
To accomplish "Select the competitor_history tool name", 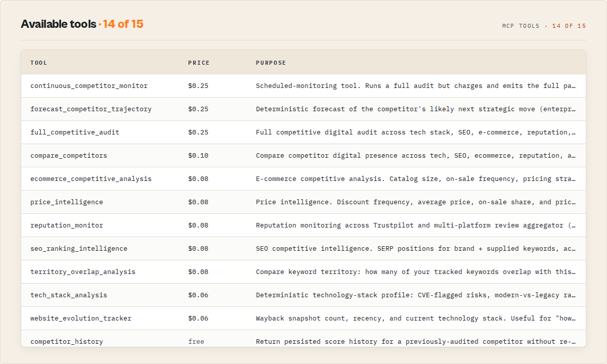I will tap(67, 342).
